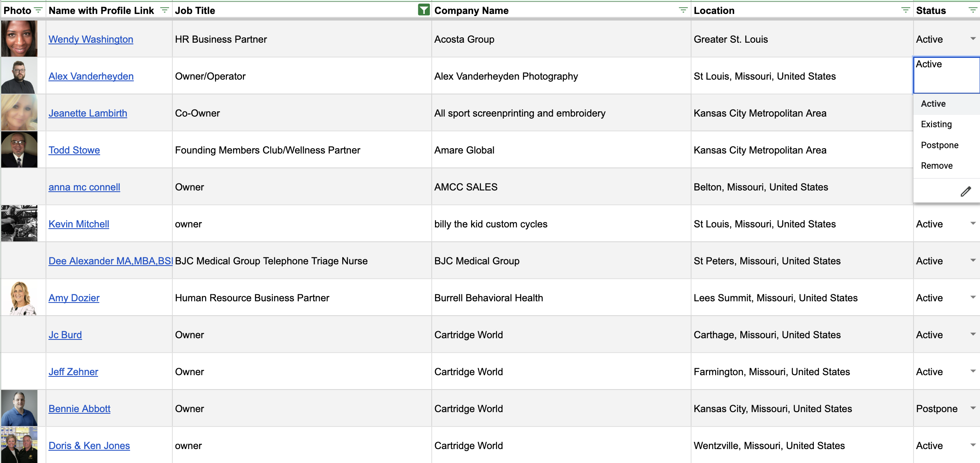980x463 pixels.
Task: Open Jeanette Lambirth profile link
Action: pyautogui.click(x=88, y=113)
